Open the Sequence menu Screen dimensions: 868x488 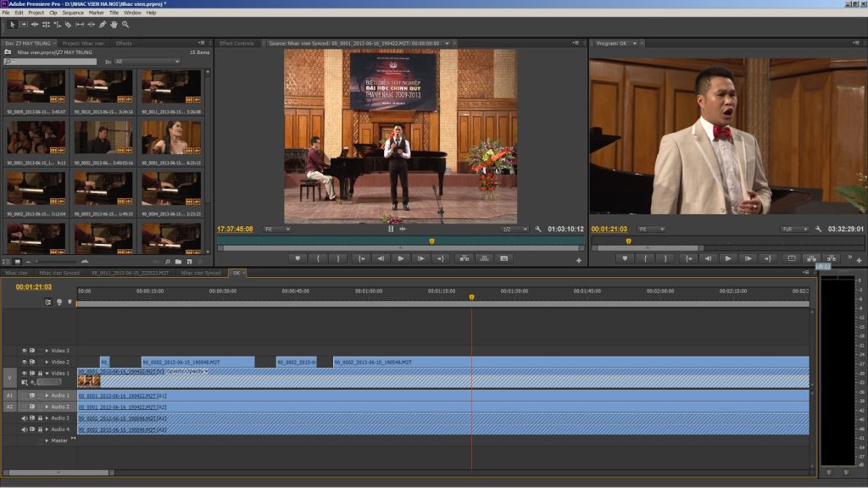pos(73,13)
